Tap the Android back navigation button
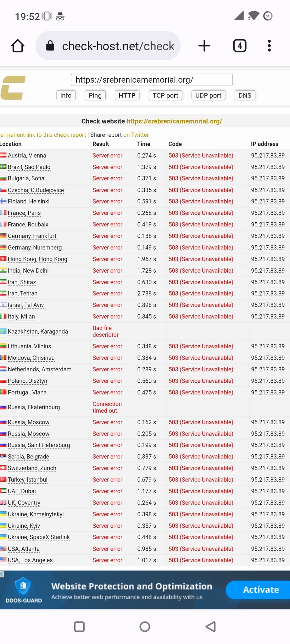 tap(210, 627)
